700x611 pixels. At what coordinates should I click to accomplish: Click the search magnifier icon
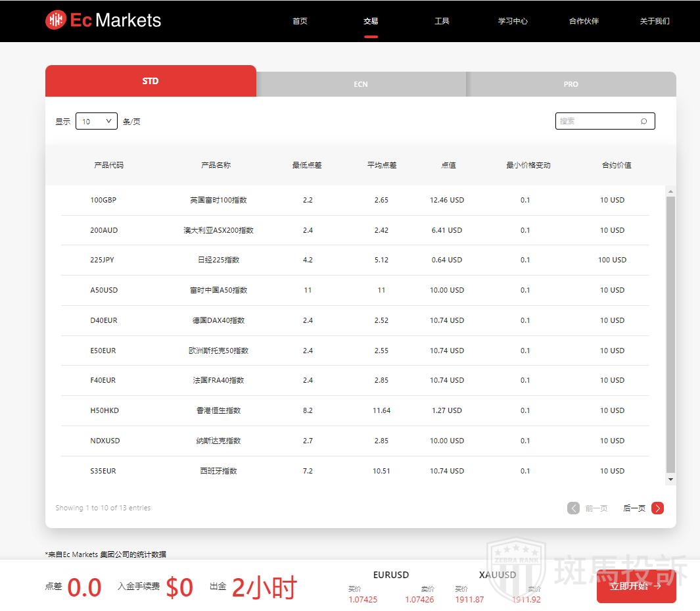click(643, 121)
